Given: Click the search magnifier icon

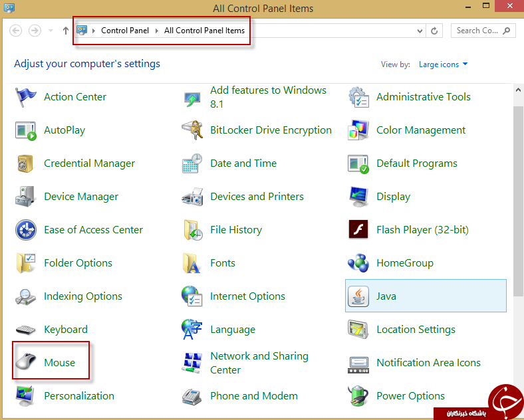Looking at the screenshot, I should coord(507,31).
